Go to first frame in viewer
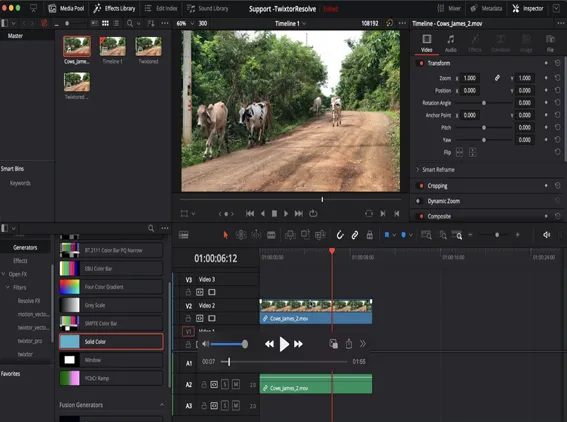 coord(250,214)
